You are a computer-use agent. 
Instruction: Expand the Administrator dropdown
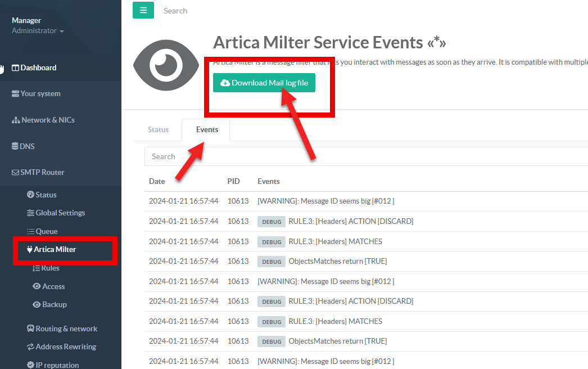tap(38, 31)
